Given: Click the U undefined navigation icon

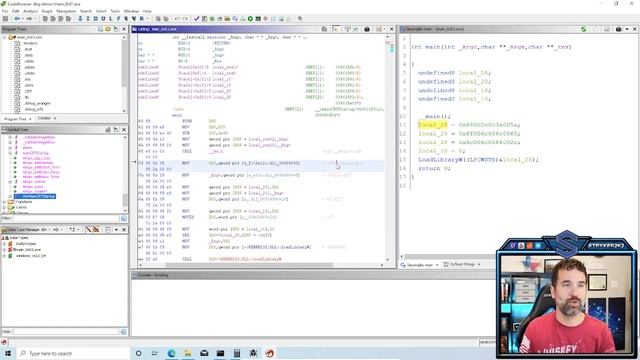Looking at the screenshot, I should pyautogui.click(x=103, y=19).
